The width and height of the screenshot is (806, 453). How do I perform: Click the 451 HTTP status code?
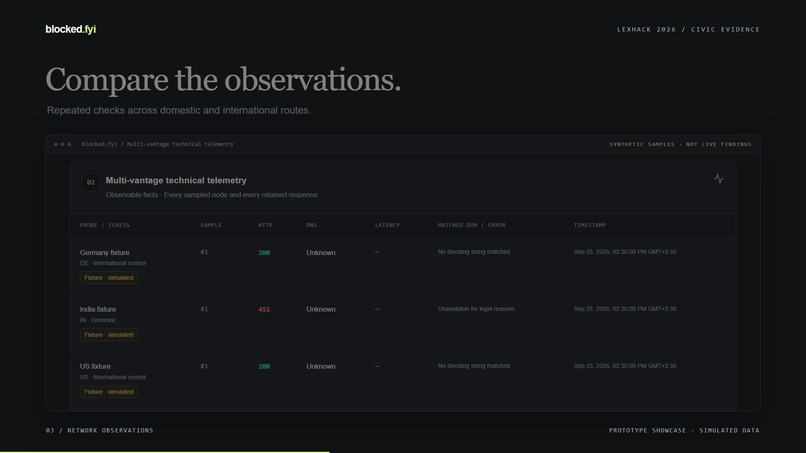point(264,310)
